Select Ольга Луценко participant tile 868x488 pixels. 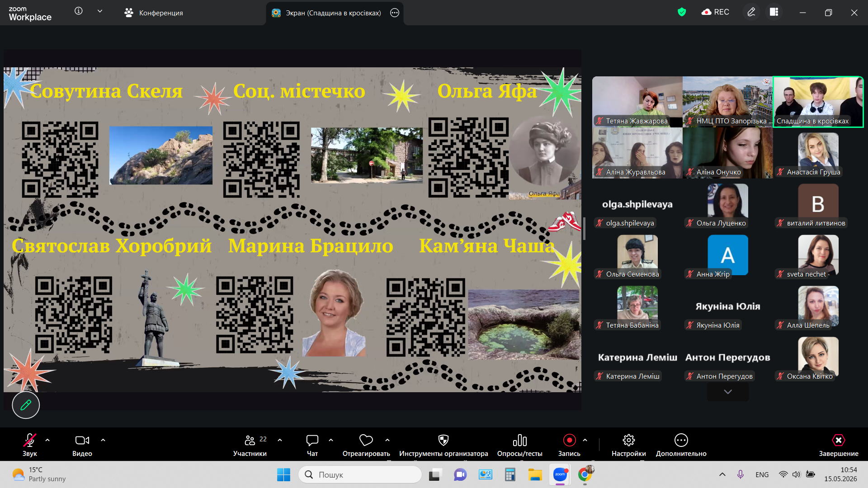[x=727, y=204]
